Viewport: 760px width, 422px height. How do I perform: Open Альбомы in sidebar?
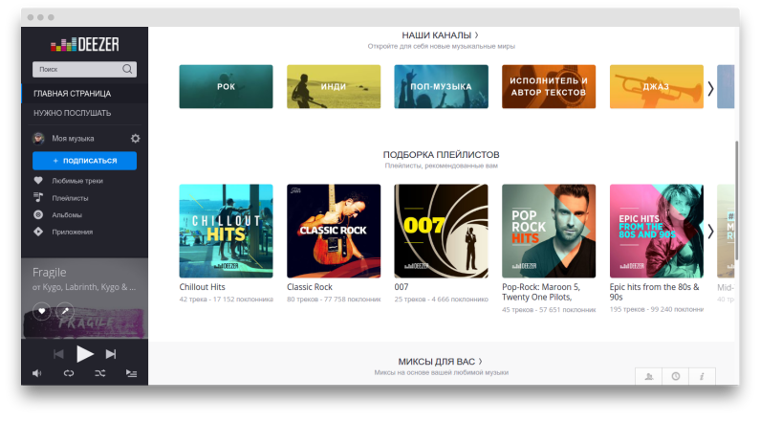tap(67, 215)
